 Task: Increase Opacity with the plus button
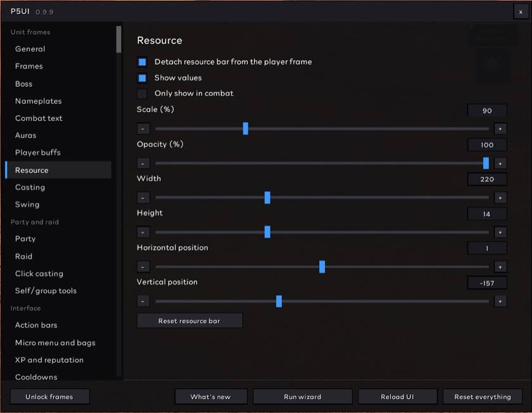pos(500,163)
